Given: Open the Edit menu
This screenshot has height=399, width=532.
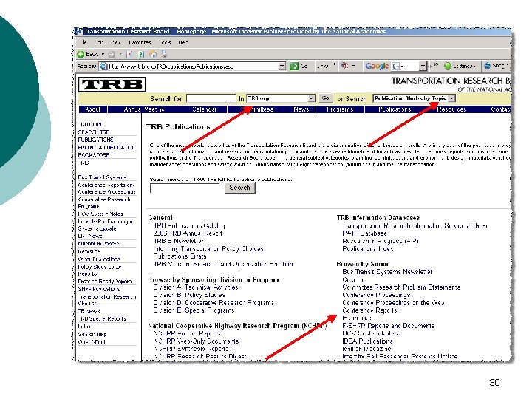Looking at the screenshot, I should (100, 42).
